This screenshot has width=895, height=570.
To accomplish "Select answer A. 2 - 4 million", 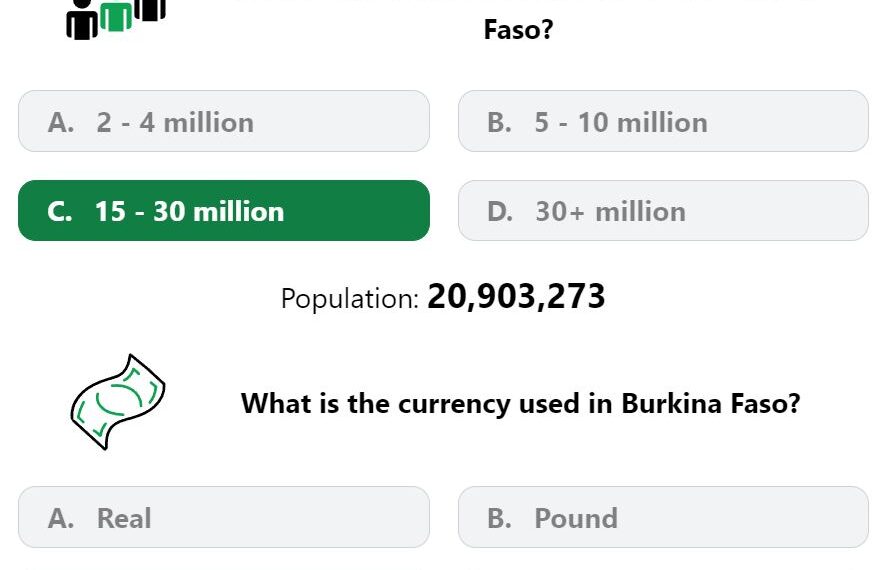I will click(x=224, y=121).
